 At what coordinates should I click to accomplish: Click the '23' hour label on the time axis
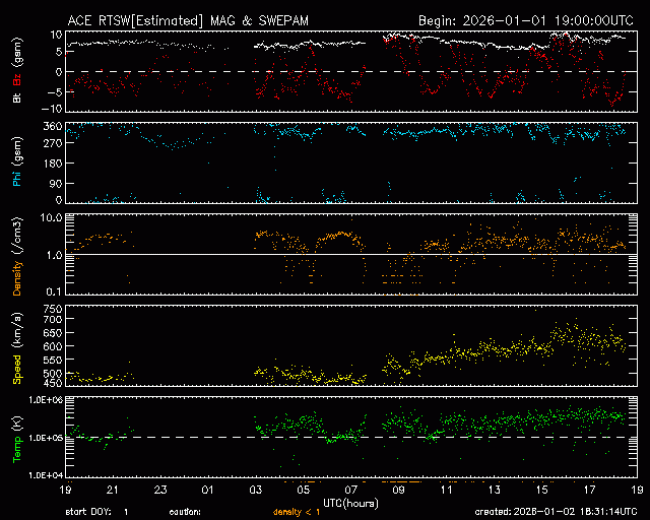(x=160, y=490)
